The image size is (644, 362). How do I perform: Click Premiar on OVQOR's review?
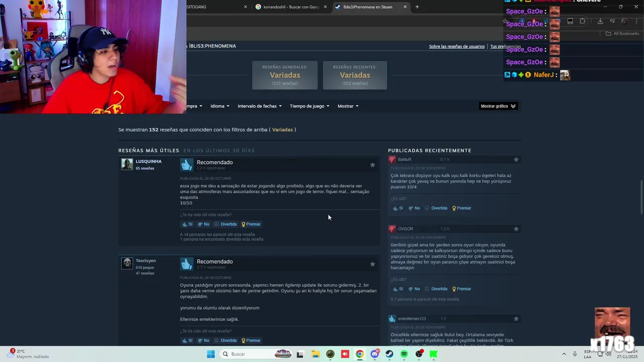coord(462,289)
